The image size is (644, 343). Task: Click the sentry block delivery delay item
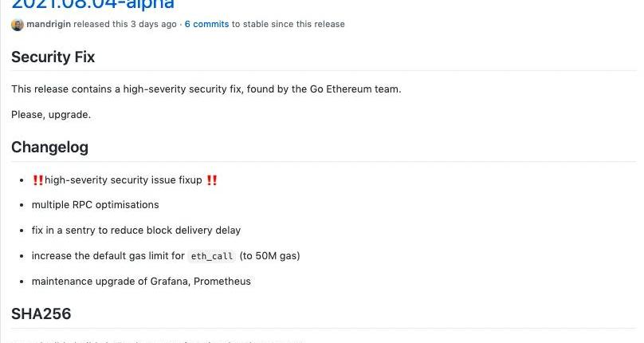135,231
